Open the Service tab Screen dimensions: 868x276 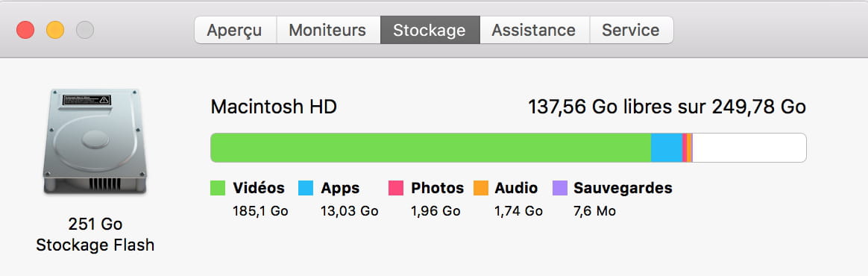coord(631,30)
